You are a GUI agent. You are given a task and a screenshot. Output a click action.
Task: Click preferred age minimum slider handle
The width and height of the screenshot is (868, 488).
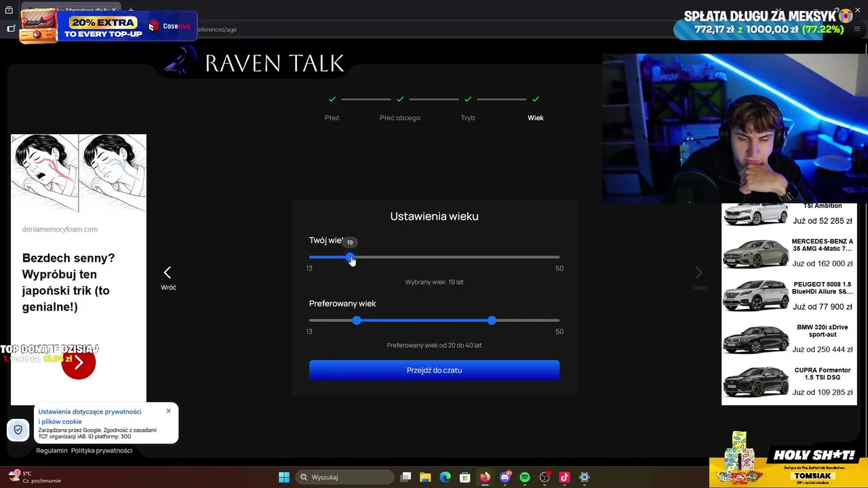357,320
